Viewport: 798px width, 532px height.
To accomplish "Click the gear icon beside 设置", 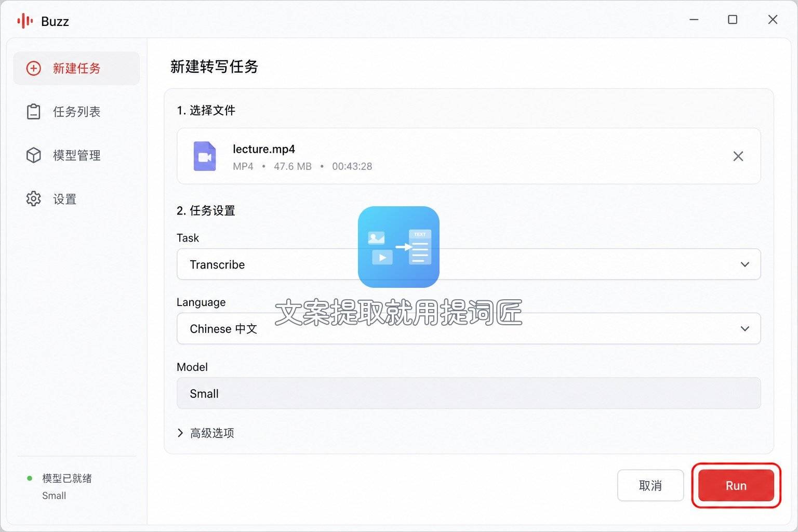I will pyautogui.click(x=34, y=199).
